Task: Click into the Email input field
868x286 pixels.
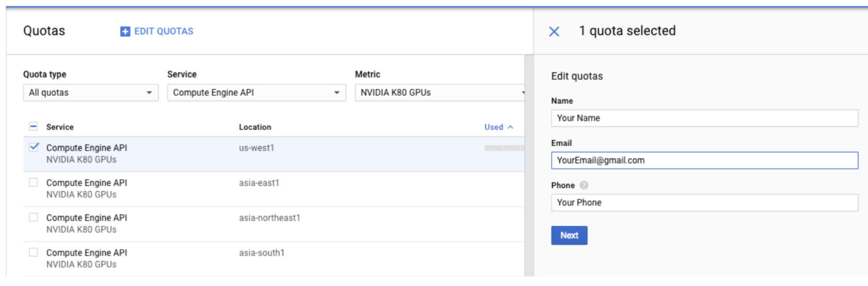Action: coord(704,161)
